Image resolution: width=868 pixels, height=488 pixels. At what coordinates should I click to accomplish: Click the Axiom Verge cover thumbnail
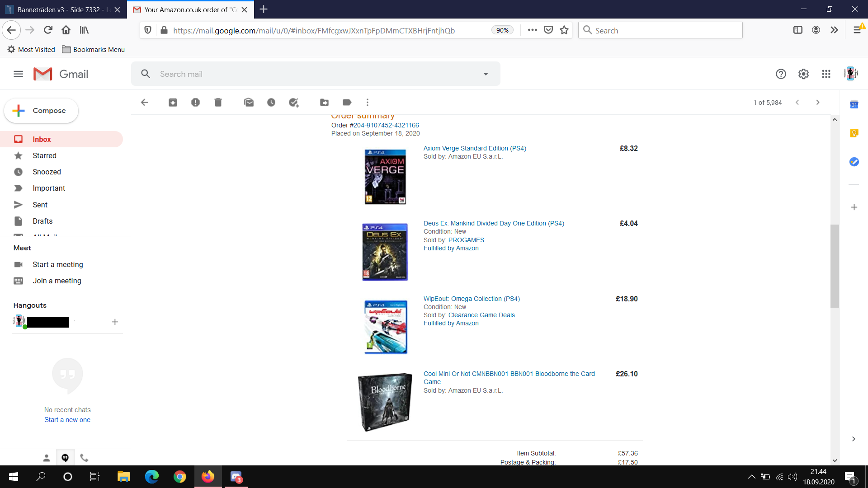click(x=385, y=177)
